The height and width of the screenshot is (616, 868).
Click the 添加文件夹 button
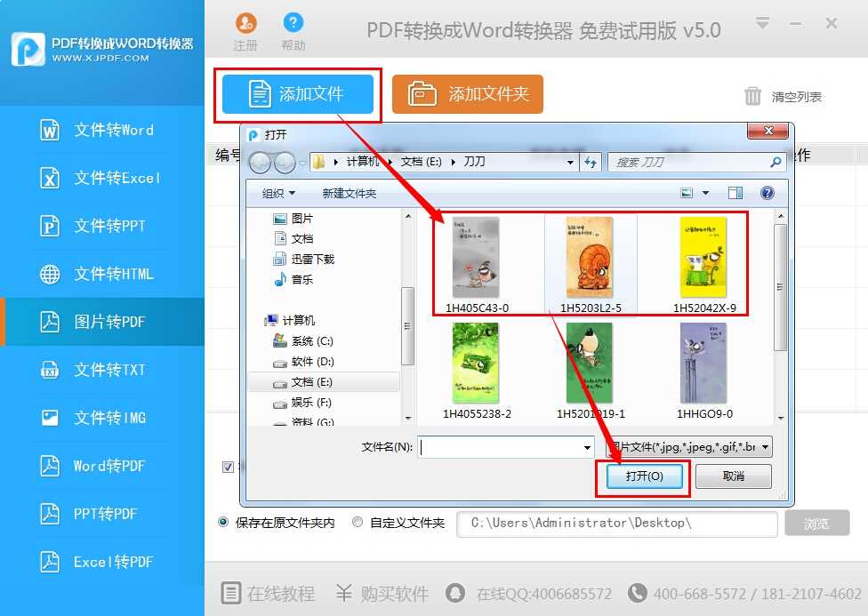pos(468,94)
